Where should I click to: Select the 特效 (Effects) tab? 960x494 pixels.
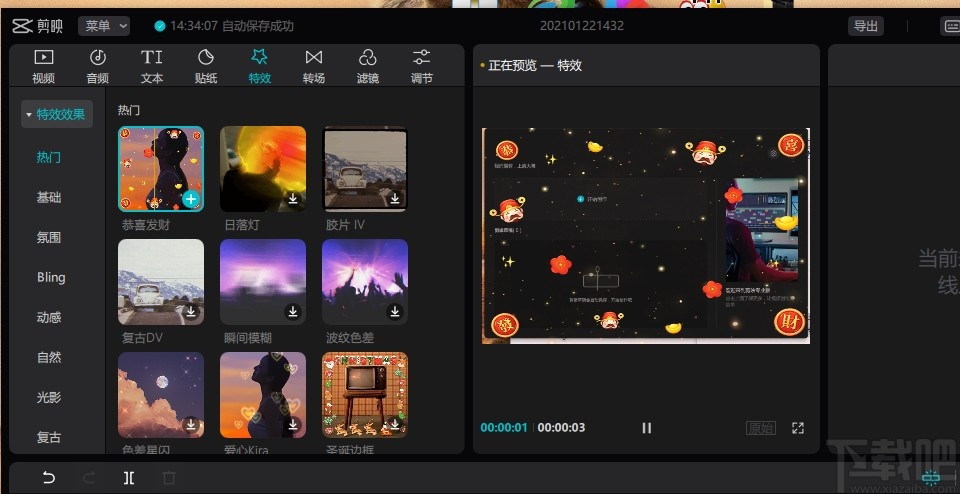260,66
